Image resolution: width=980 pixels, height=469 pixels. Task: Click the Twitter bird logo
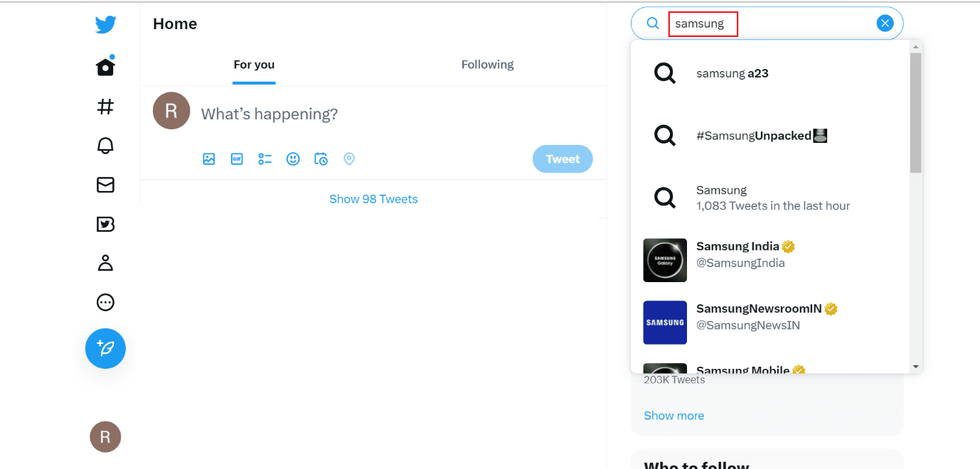click(x=105, y=25)
